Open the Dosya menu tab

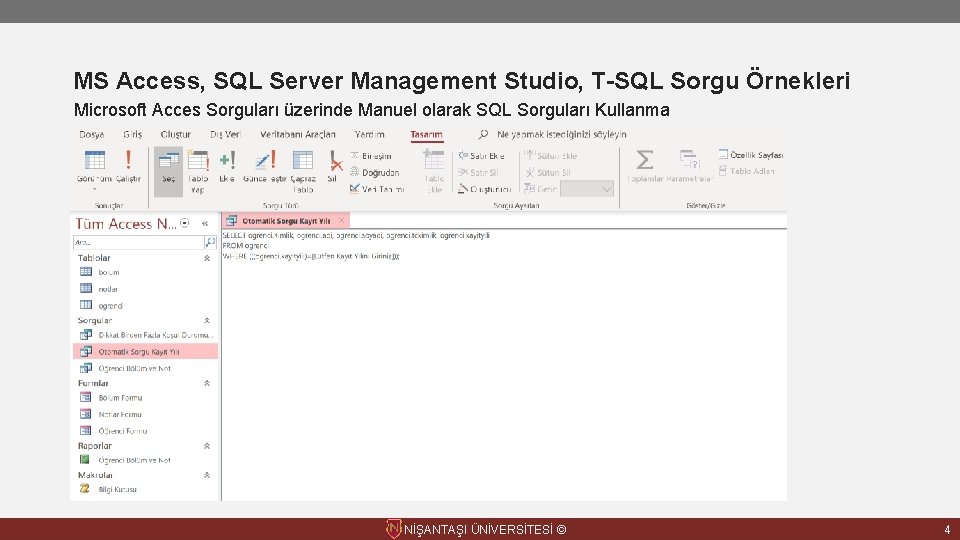point(91,135)
